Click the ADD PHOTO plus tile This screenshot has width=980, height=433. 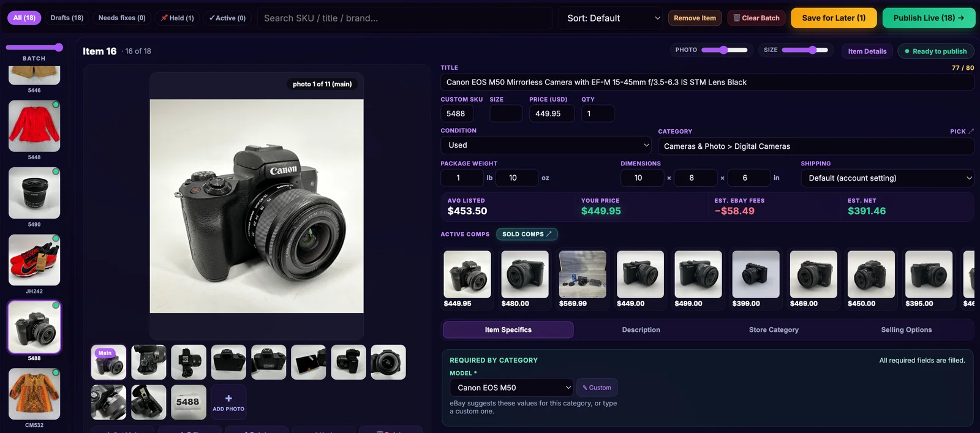pyautogui.click(x=228, y=402)
